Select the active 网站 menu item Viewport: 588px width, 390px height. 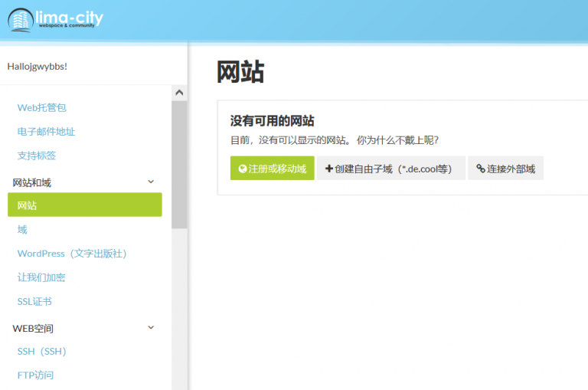point(84,205)
